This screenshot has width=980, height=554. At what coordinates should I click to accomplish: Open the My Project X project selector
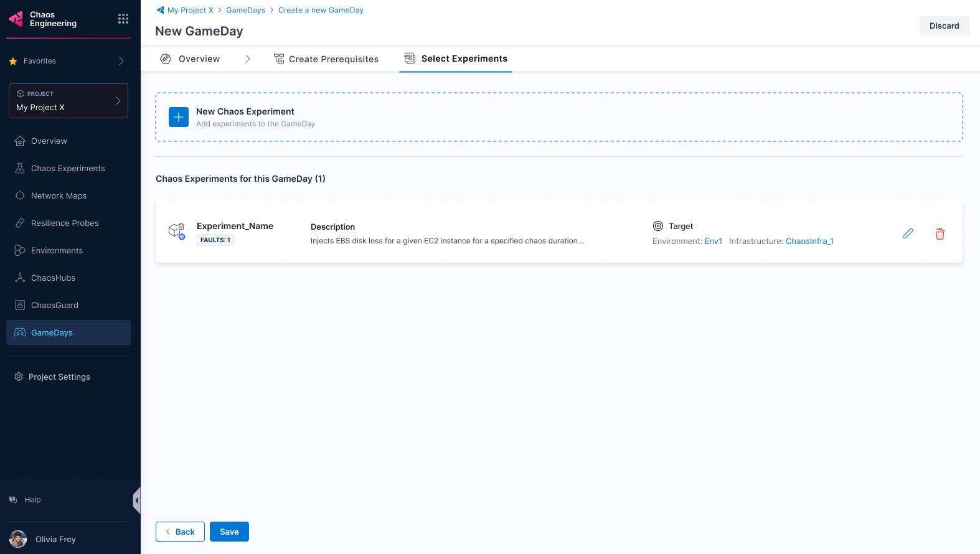(68, 101)
